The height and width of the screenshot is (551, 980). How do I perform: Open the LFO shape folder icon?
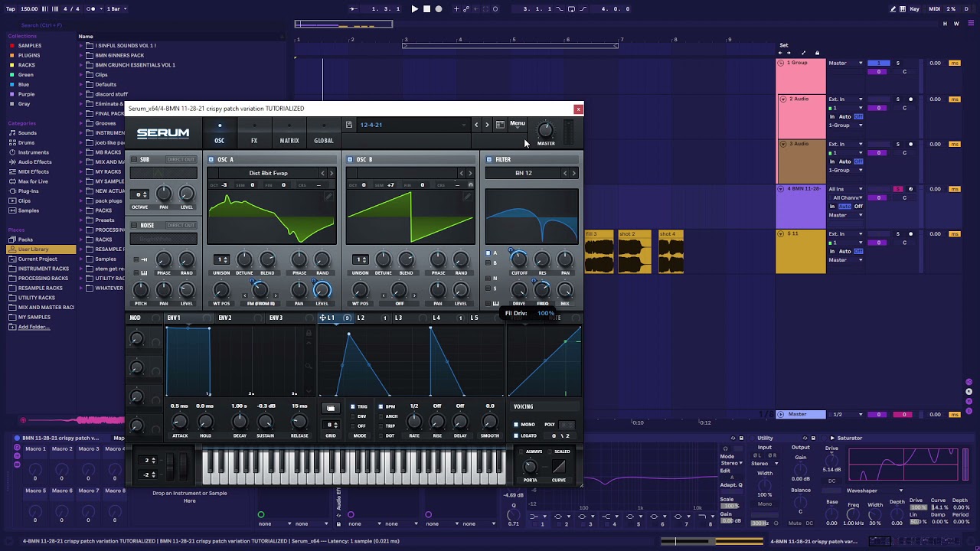point(331,408)
